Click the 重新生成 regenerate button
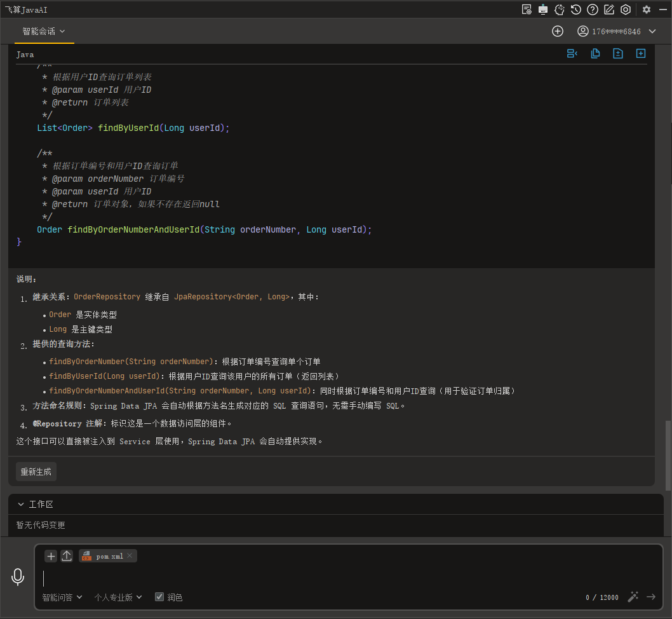 click(36, 472)
